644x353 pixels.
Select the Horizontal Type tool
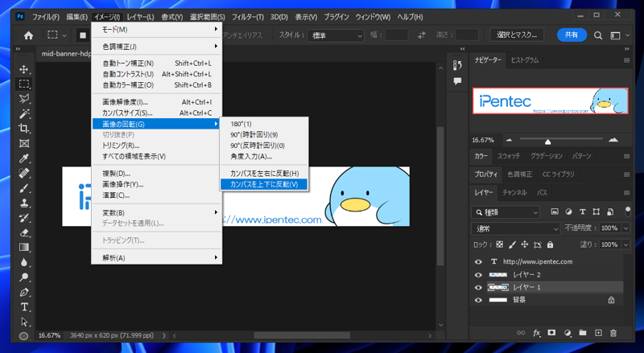(x=24, y=307)
